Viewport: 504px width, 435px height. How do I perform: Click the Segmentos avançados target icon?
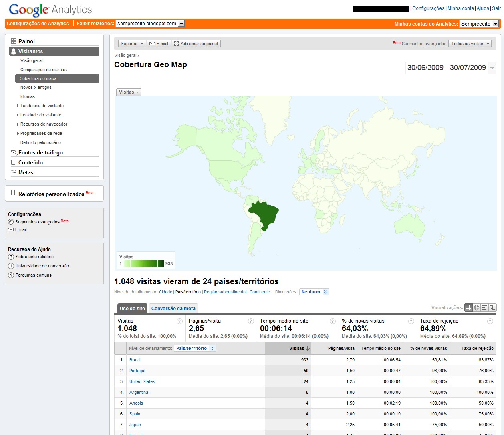(11, 222)
